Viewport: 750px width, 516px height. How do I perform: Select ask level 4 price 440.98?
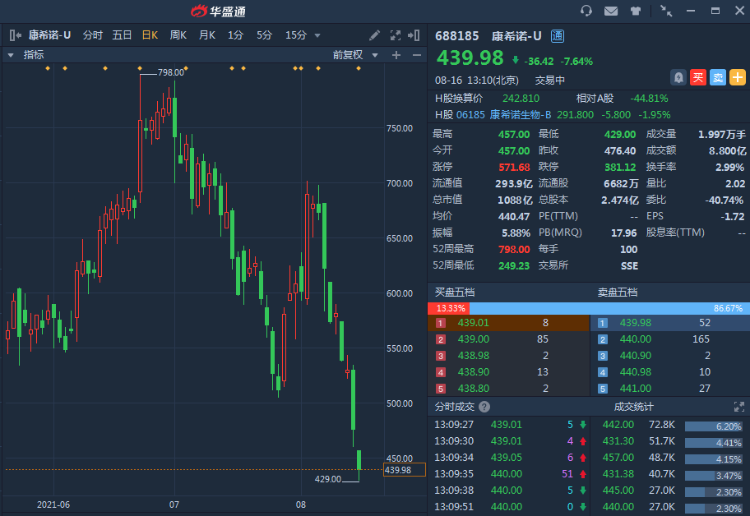coord(635,372)
